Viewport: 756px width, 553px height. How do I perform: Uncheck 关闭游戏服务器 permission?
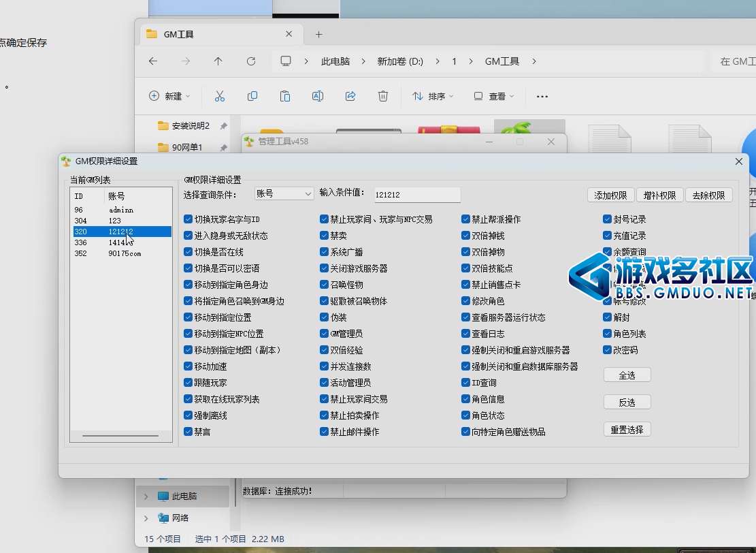coord(325,268)
